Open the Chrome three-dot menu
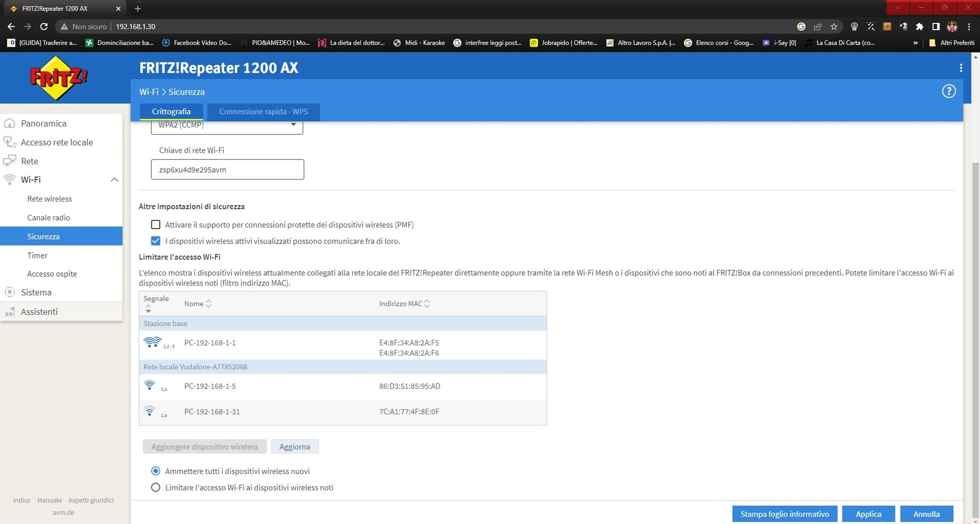The height and width of the screenshot is (524, 980). [969, 26]
